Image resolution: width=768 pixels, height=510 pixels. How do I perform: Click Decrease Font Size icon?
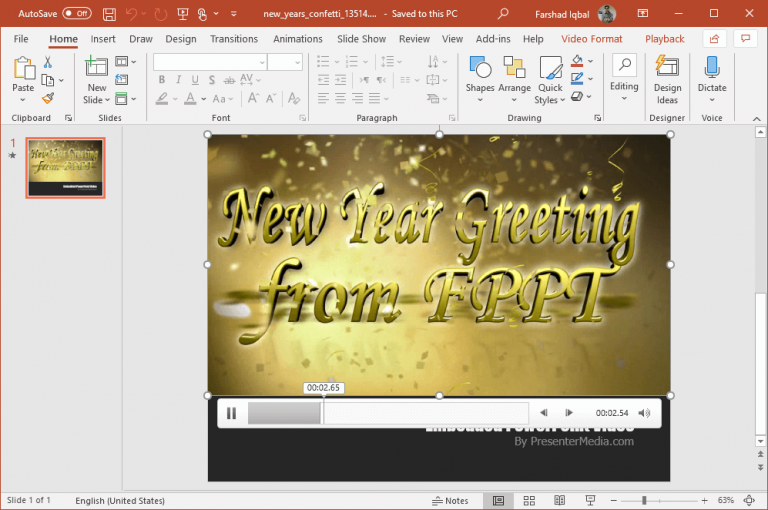pos(271,98)
